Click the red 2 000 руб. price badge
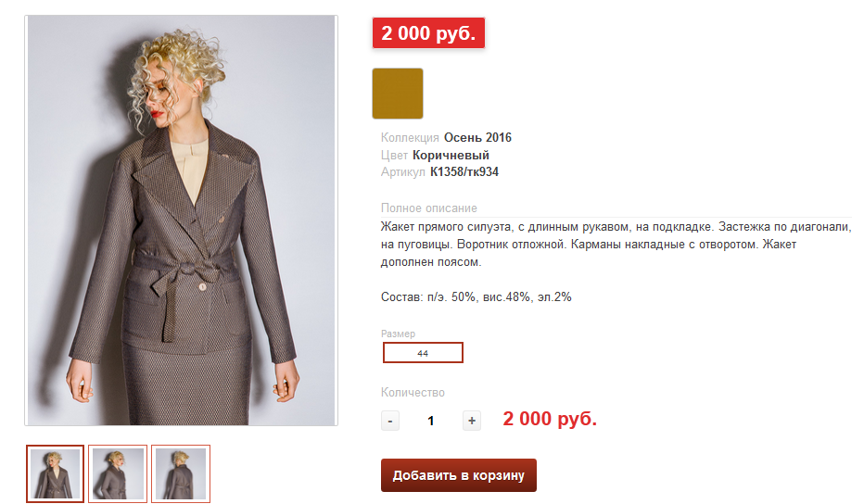864x504 pixels. pyautogui.click(x=428, y=33)
